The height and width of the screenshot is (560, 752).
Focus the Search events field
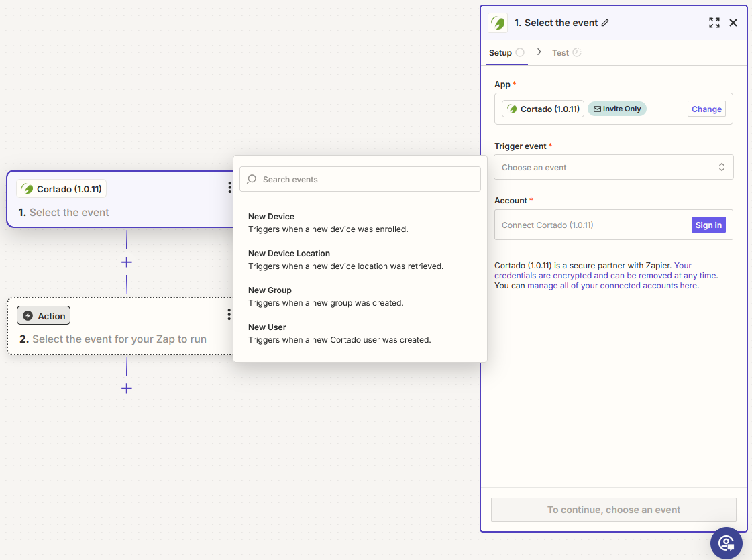coord(360,179)
